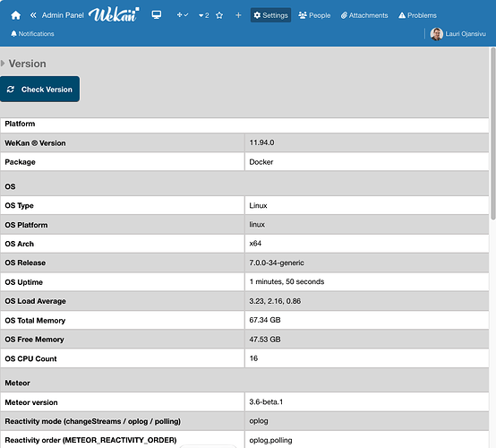The width and height of the screenshot is (496, 448).
Task: Select Reactivity order value oplog,polling
Action: coord(270,440)
